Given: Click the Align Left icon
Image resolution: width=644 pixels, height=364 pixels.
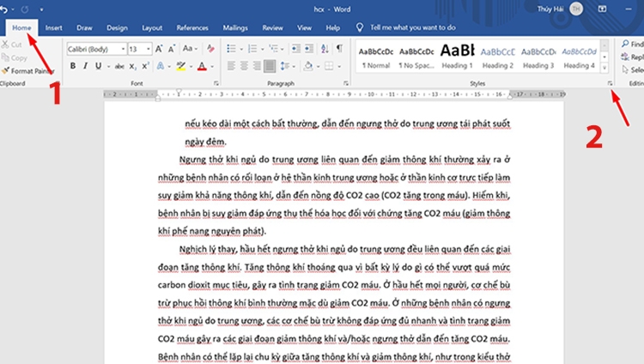Looking at the screenshot, I should pyautogui.click(x=231, y=66).
